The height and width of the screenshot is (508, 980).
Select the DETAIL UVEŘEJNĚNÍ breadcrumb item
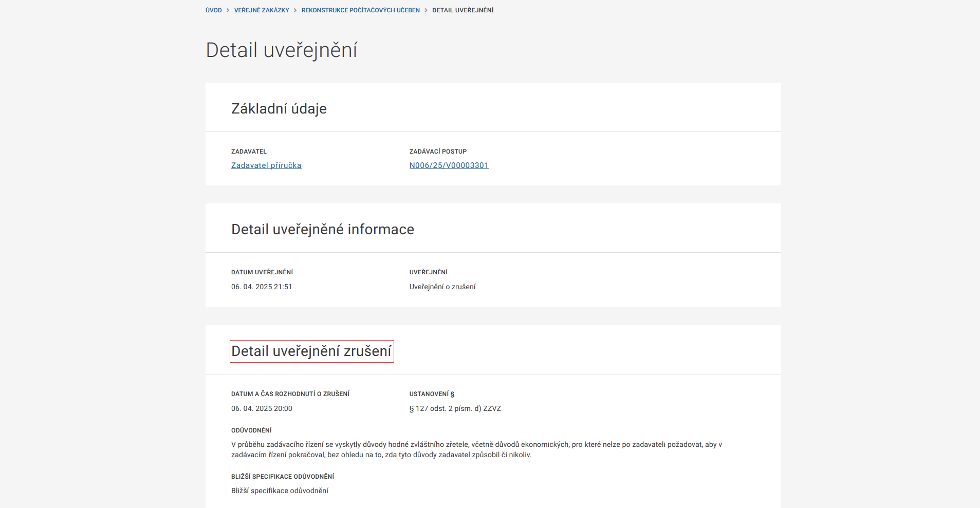462,10
